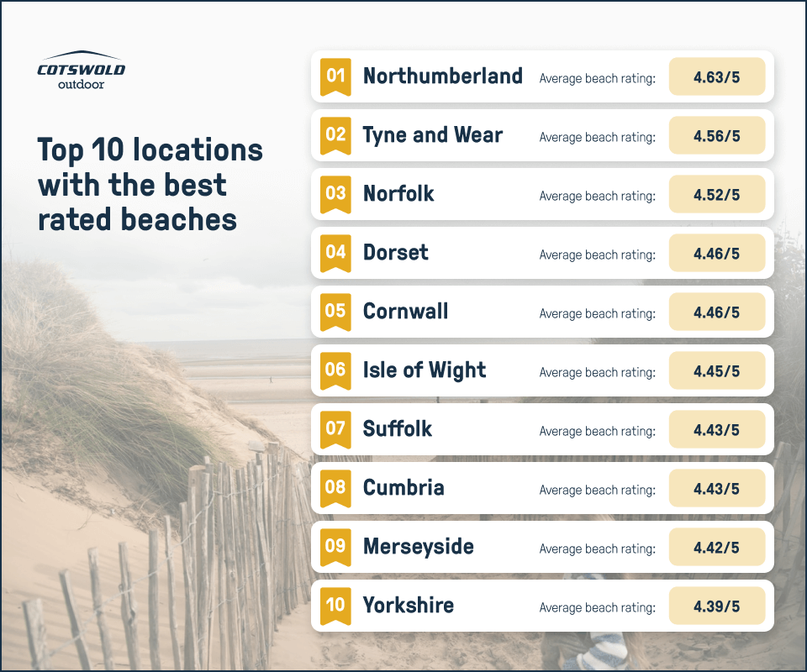Click the Top 10 locations heading

click(150, 184)
